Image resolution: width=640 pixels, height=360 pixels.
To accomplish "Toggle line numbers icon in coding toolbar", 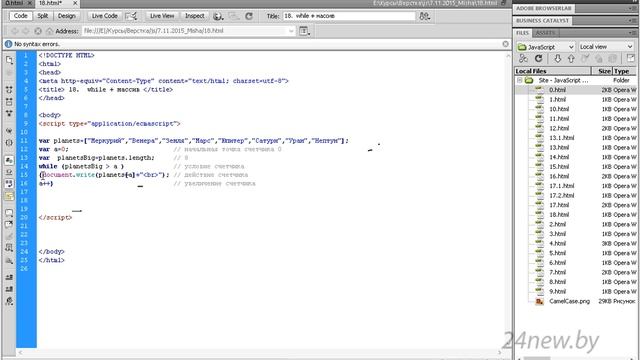I will pos(9,160).
